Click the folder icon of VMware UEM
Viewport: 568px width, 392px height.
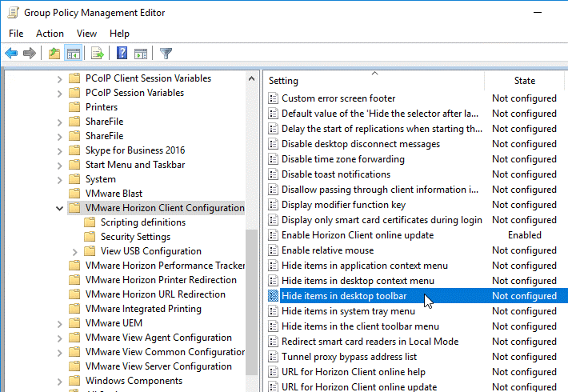[x=74, y=323]
